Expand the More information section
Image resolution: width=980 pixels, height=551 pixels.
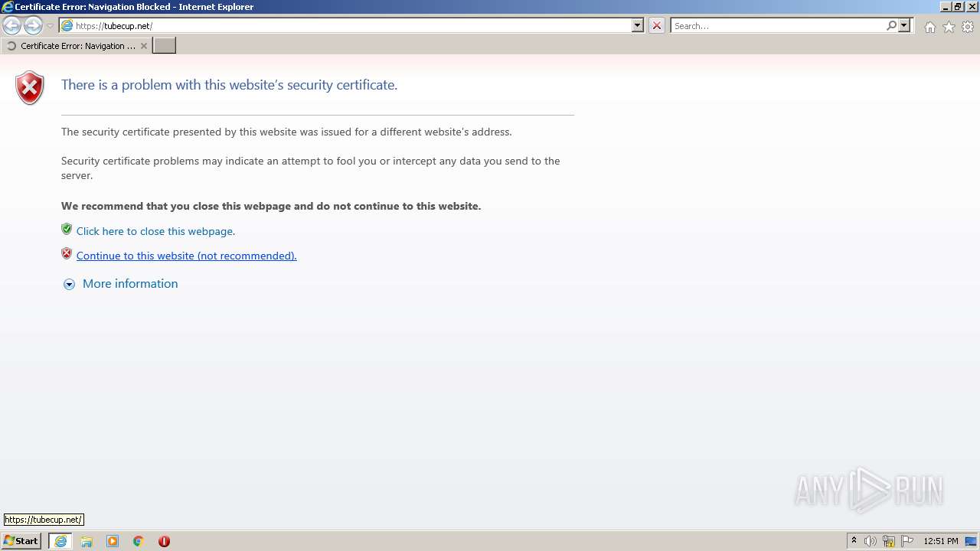pyautogui.click(x=121, y=284)
